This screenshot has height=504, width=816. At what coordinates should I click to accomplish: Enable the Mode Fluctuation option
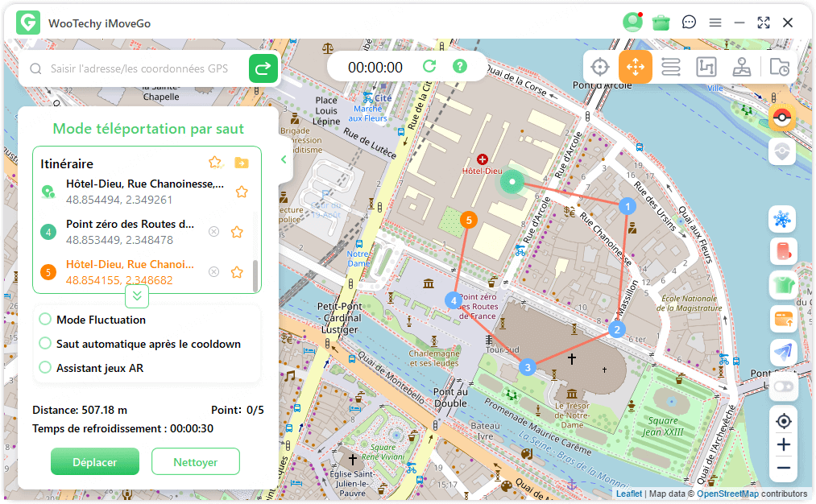45,320
